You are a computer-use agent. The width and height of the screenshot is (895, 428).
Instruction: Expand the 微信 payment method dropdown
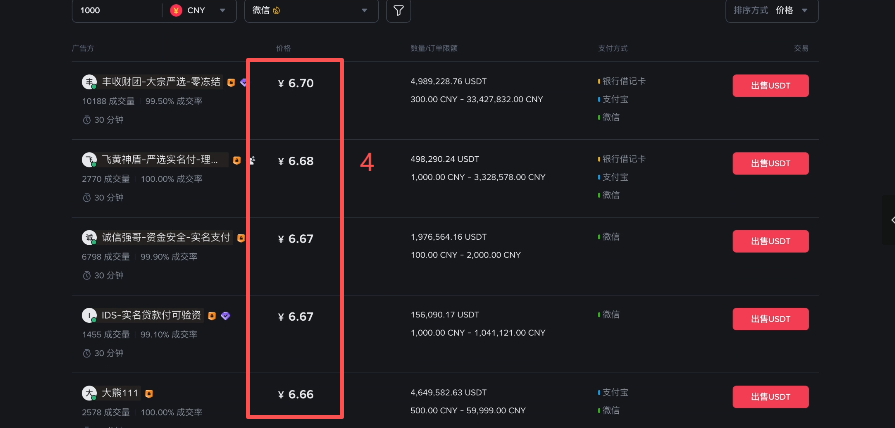(311, 10)
